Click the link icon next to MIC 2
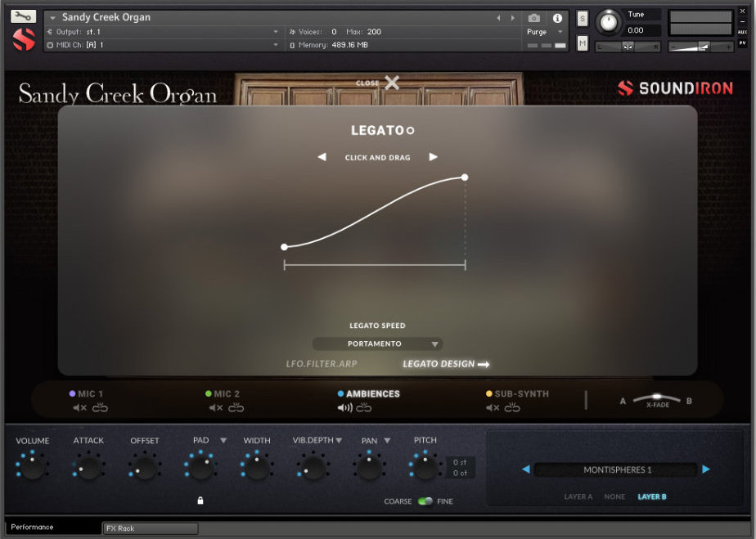Screen dimensions: 756x539 pos(236,407)
